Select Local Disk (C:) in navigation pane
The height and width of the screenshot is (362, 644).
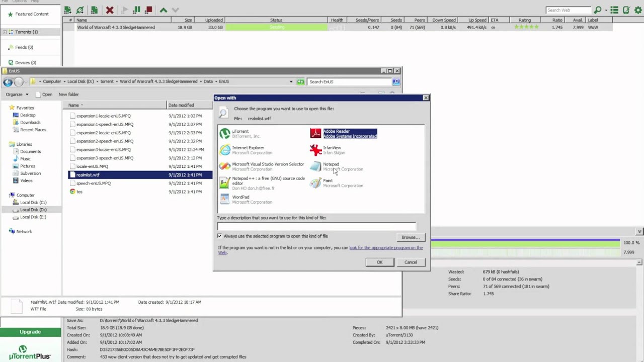pos(30,203)
